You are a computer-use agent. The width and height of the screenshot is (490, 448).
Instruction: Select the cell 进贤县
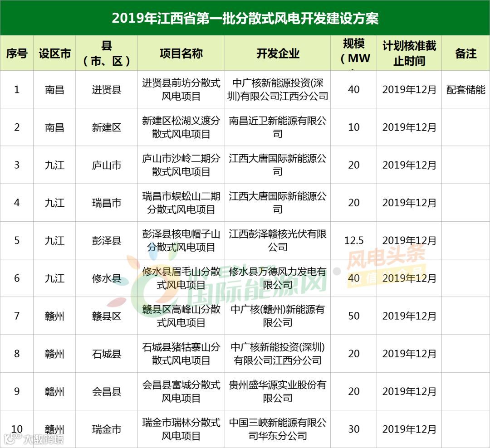click(107, 90)
